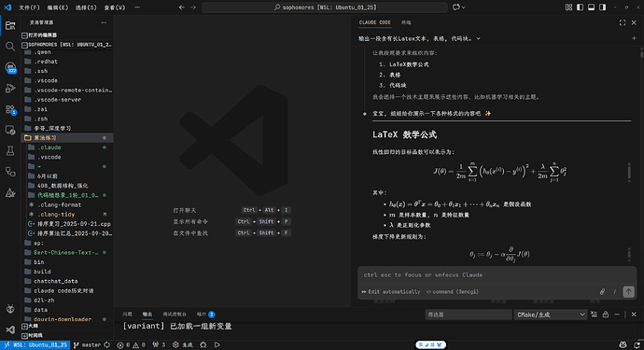The width and height of the screenshot is (644, 350).
Task: Open the CMake triangle tools view
Action: pyautogui.click(x=10, y=192)
